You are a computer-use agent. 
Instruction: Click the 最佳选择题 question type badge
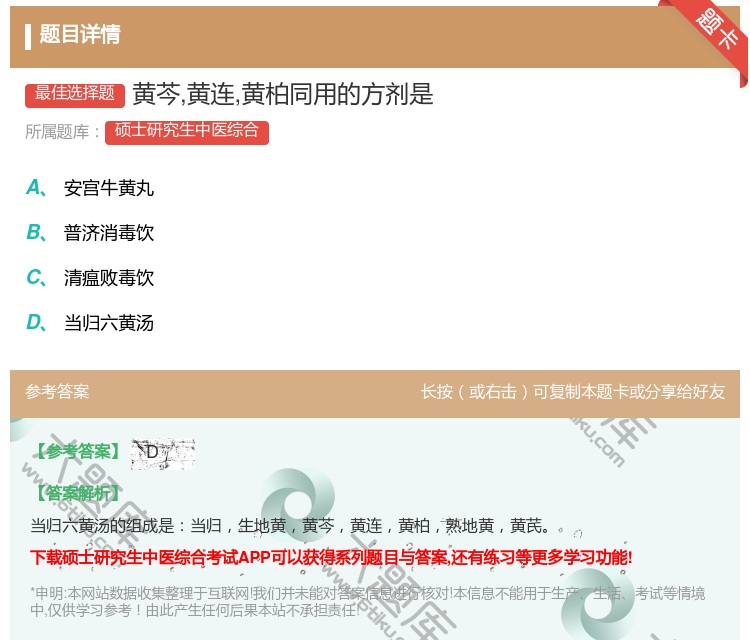click(75, 94)
